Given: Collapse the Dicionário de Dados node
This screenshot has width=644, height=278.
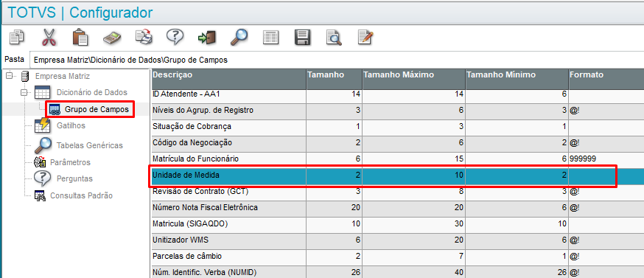Looking at the screenshot, I should [x=24, y=93].
